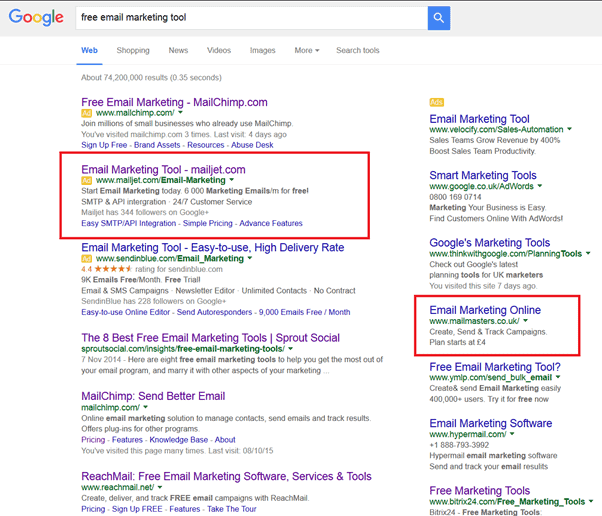Switch to the Web tab
The width and height of the screenshot is (602, 516).
pos(89,50)
